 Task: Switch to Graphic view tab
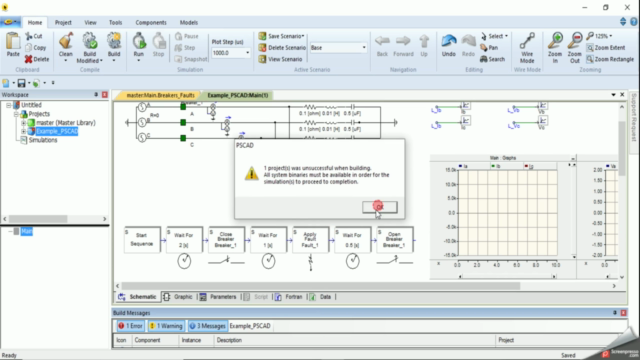179,297
